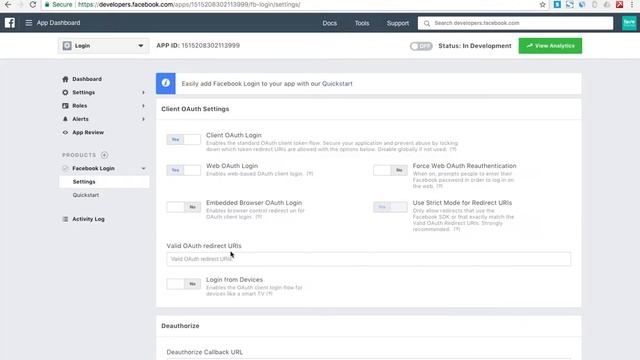This screenshot has height=360, width=640.
Task: Open App Review in the sidebar
Action: [x=88, y=132]
